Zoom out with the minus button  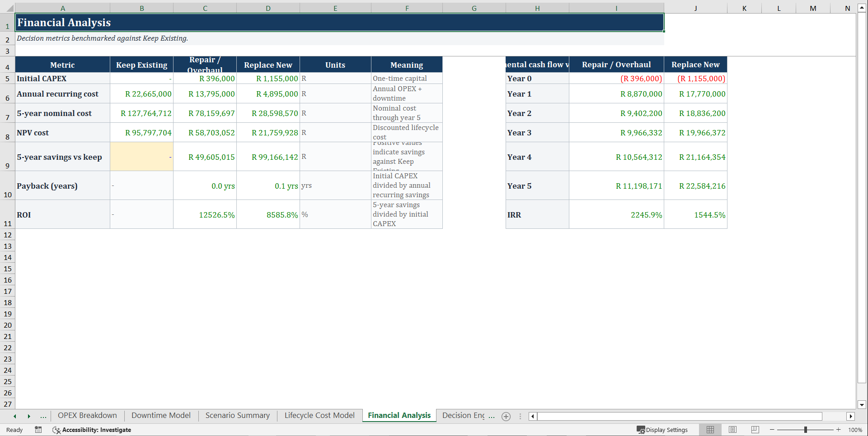coord(772,430)
